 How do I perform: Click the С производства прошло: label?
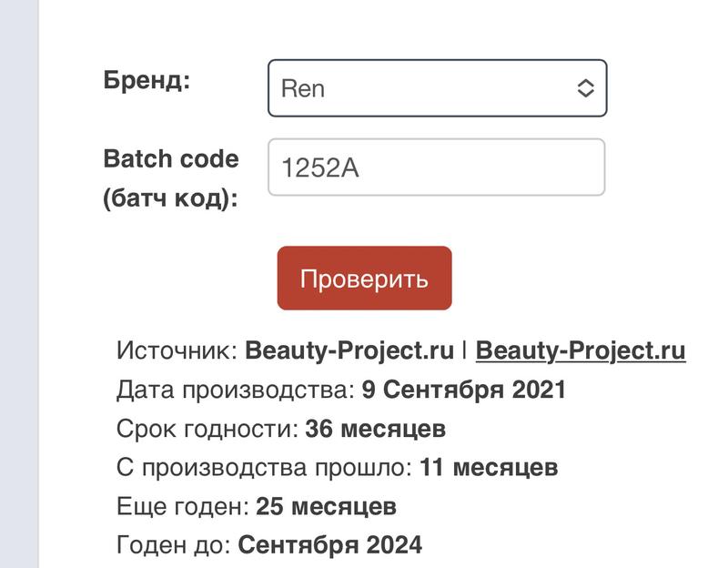(x=265, y=468)
